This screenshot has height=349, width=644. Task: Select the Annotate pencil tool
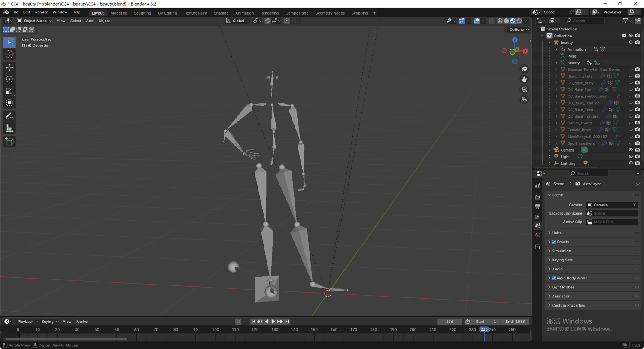click(x=9, y=116)
